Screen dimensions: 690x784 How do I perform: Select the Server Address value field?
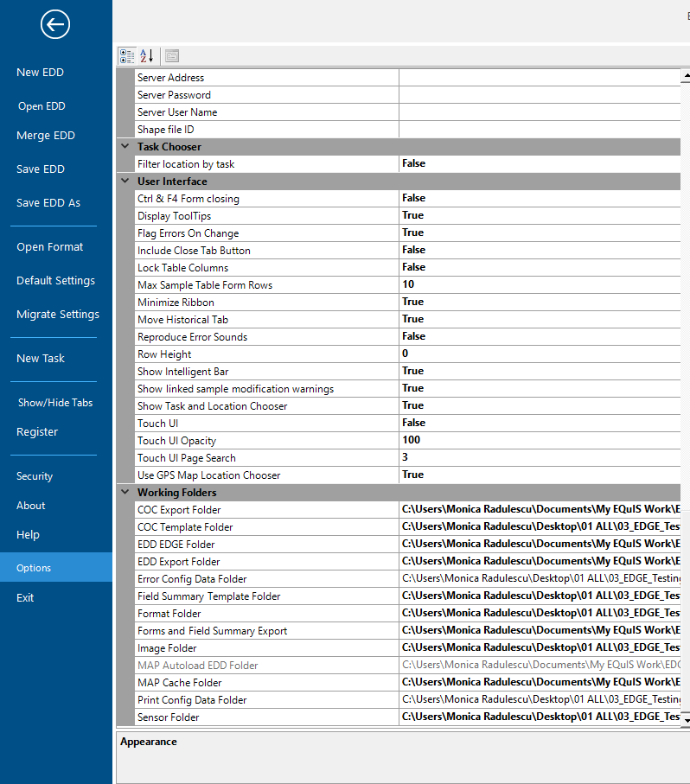540,78
